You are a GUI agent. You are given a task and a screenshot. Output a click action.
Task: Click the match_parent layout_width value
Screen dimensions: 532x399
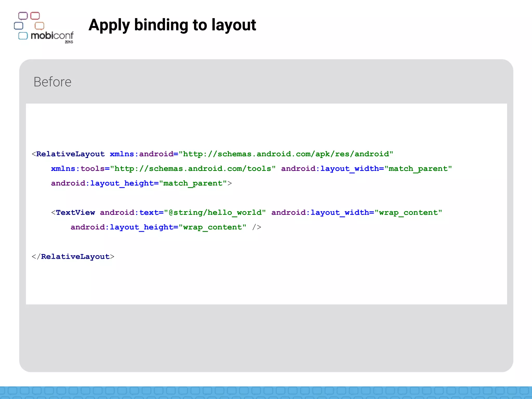[418, 169]
